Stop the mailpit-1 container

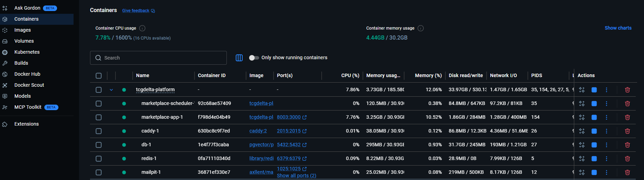click(x=594, y=172)
